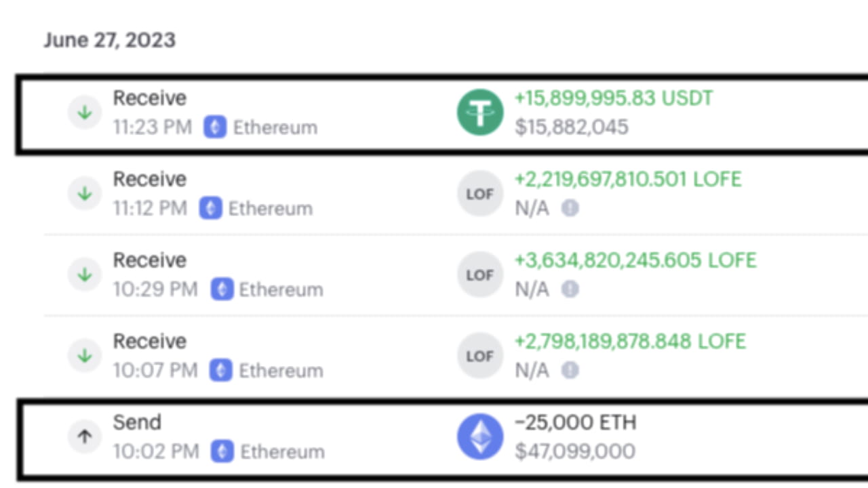
Task: Click the LOF token icon on the 10:07 PM row
Action: click(x=480, y=356)
